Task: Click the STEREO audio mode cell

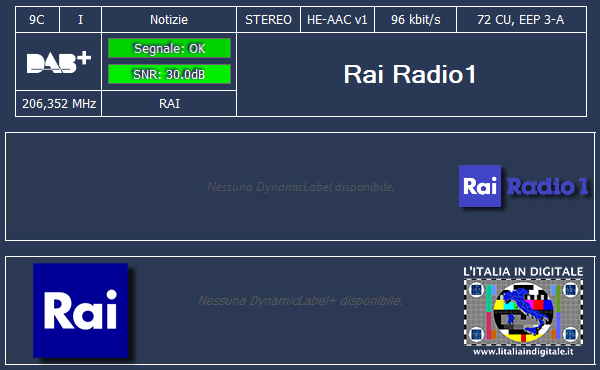Action: 268,20
